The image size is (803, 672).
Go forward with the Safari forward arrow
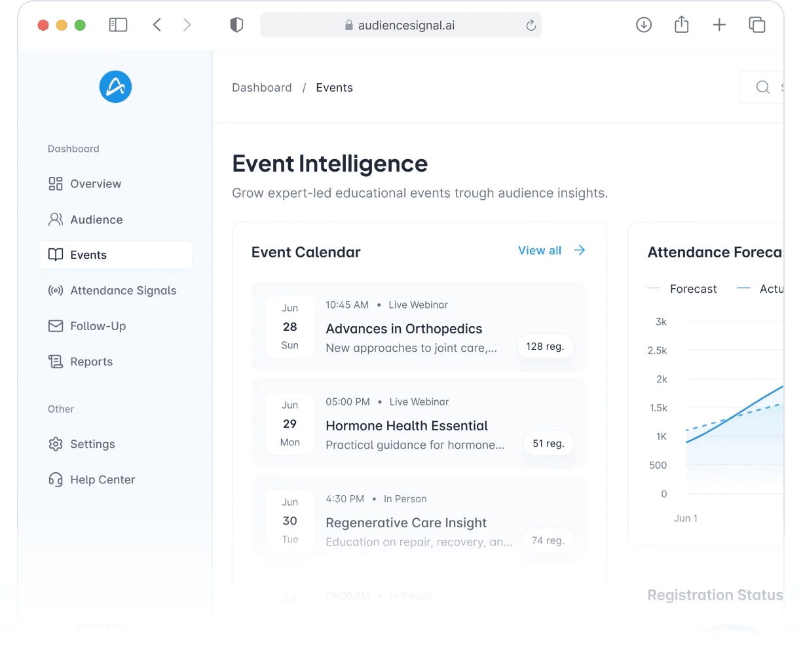click(x=187, y=25)
